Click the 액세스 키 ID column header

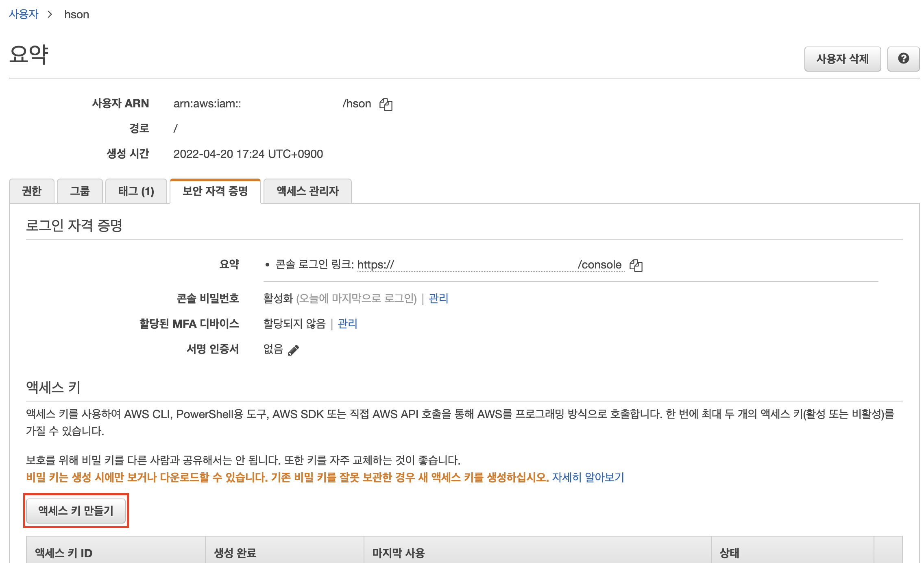tap(64, 553)
